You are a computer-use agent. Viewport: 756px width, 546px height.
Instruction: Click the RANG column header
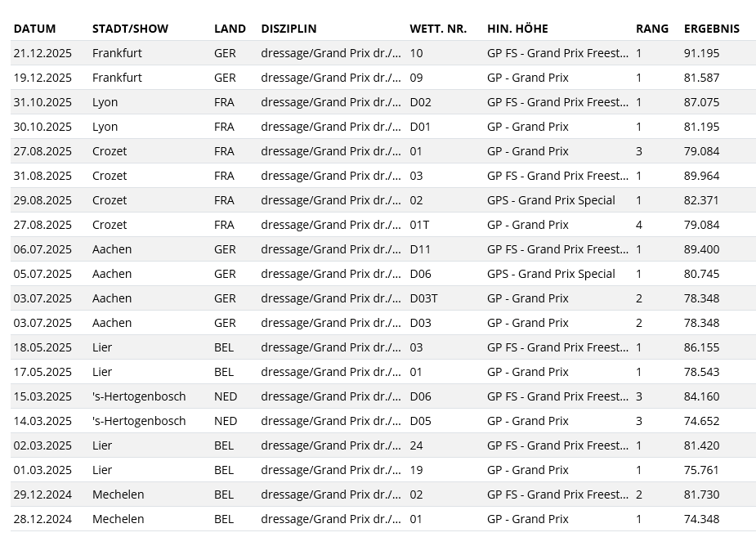(652, 29)
